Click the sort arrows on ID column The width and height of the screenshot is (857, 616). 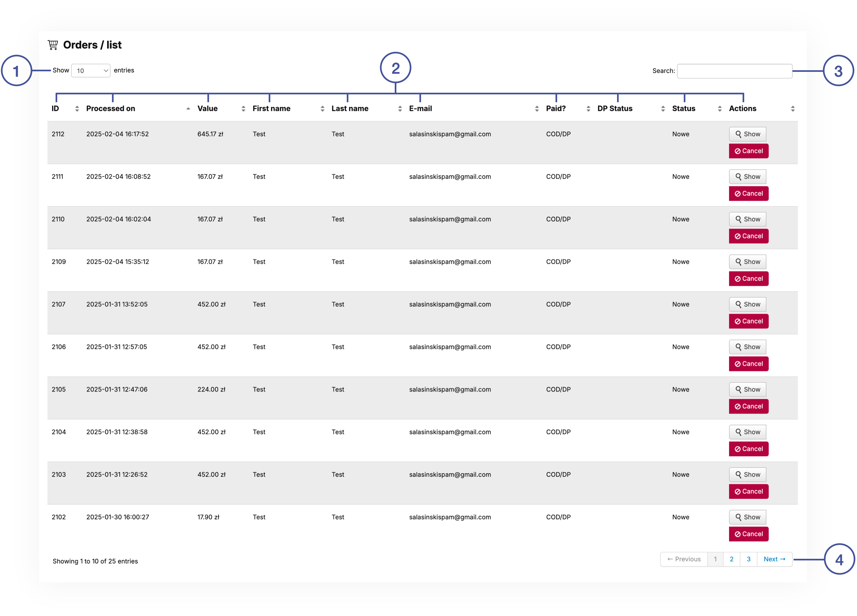click(77, 108)
